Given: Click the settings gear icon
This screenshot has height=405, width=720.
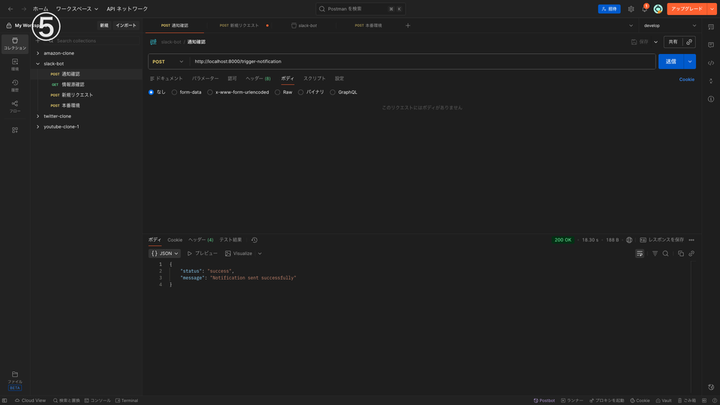Looking at the screenshot, I should point(631,9).
